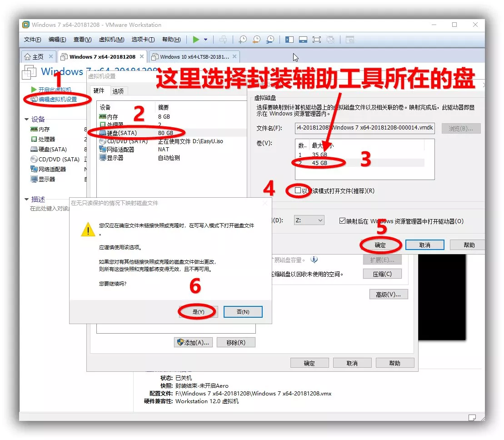Click 帮助 in the virtual machine settings dialog

pyautogui.click(x=395, y=363)
